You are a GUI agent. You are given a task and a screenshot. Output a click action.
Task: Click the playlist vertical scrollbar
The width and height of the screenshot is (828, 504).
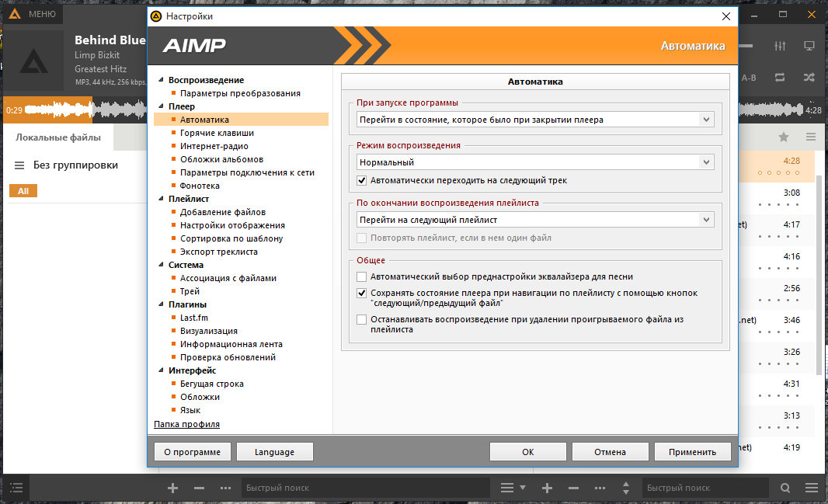point(819,274)
